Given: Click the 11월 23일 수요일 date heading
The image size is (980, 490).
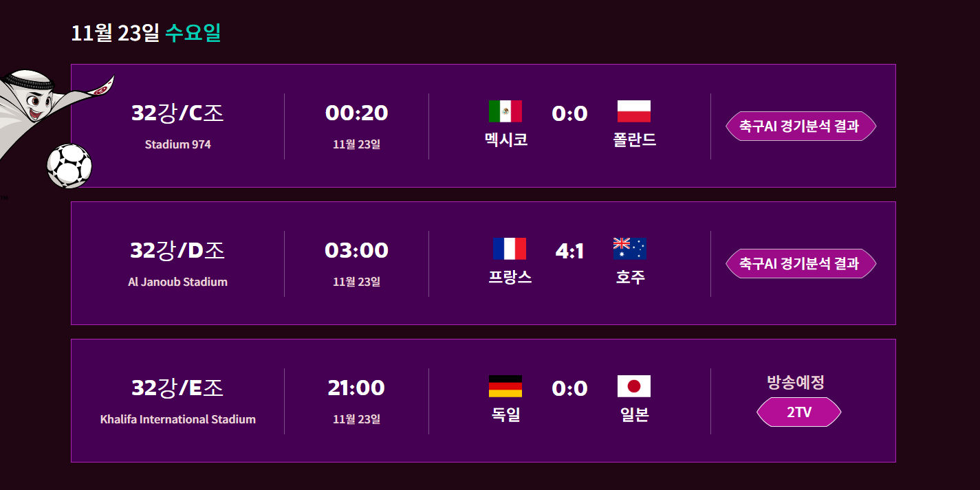Looking at the screenshot, I should 146,32.
